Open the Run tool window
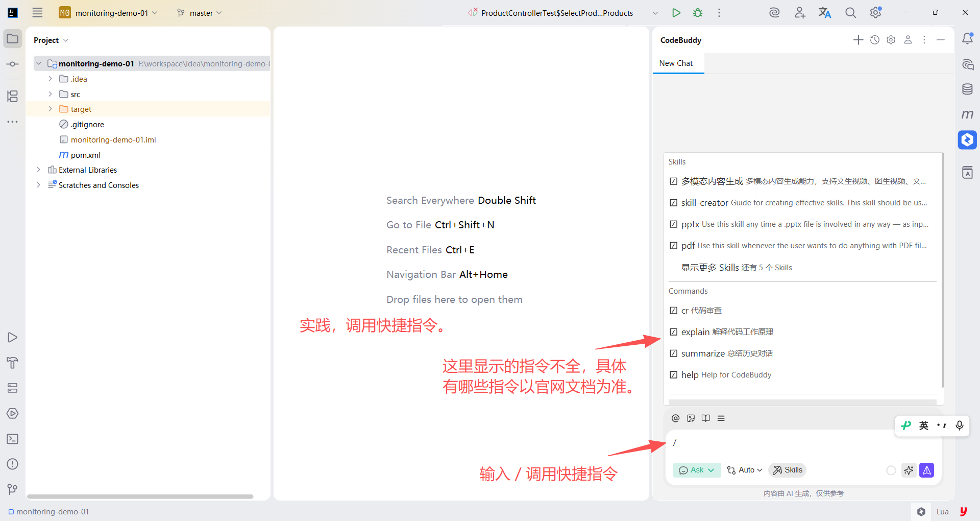Viewport: 980px width, 521px height. tap(13, 338)
